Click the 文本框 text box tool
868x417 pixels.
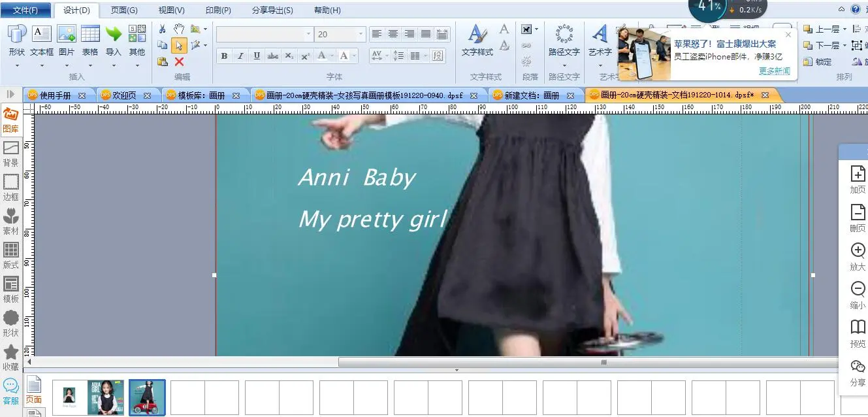[x=42, y=41]
